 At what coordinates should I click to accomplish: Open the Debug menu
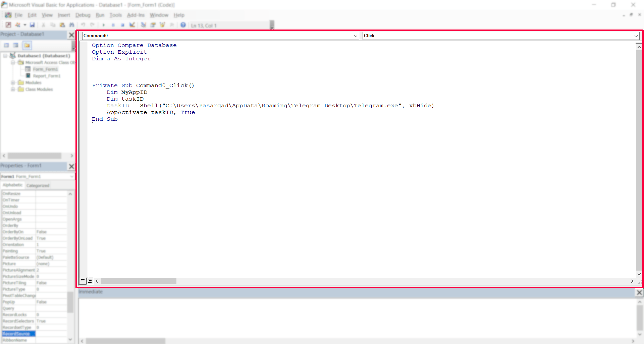(x=83, y=15)
